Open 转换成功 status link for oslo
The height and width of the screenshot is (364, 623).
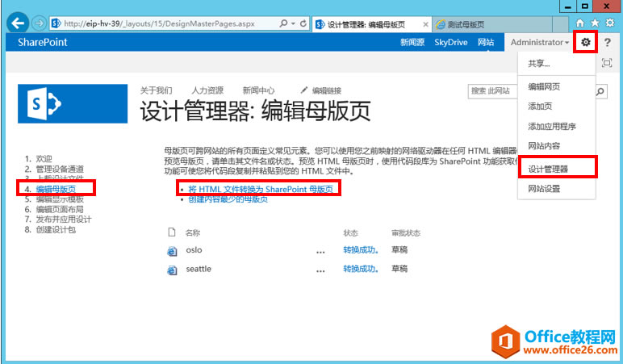(x=361, y=250)
